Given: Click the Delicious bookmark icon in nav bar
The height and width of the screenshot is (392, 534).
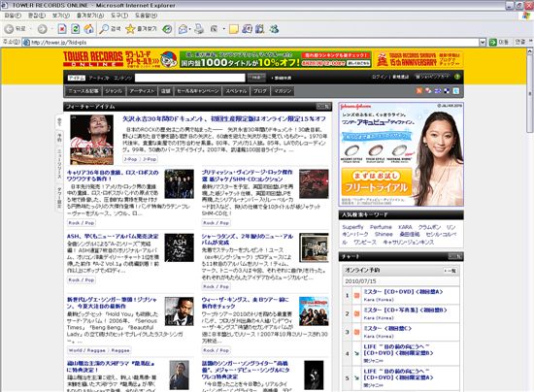Looking at the screenshot, I should click(447, 91).
